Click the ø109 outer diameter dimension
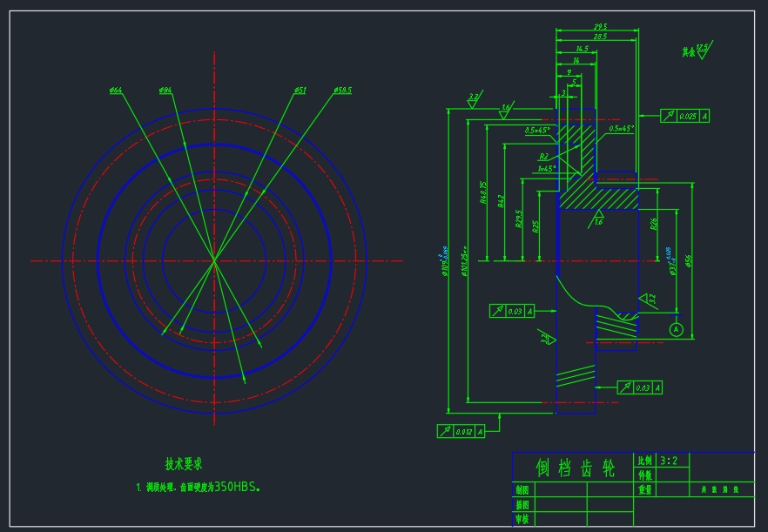Screen dimensions: 768x532 tap(445, 261)
